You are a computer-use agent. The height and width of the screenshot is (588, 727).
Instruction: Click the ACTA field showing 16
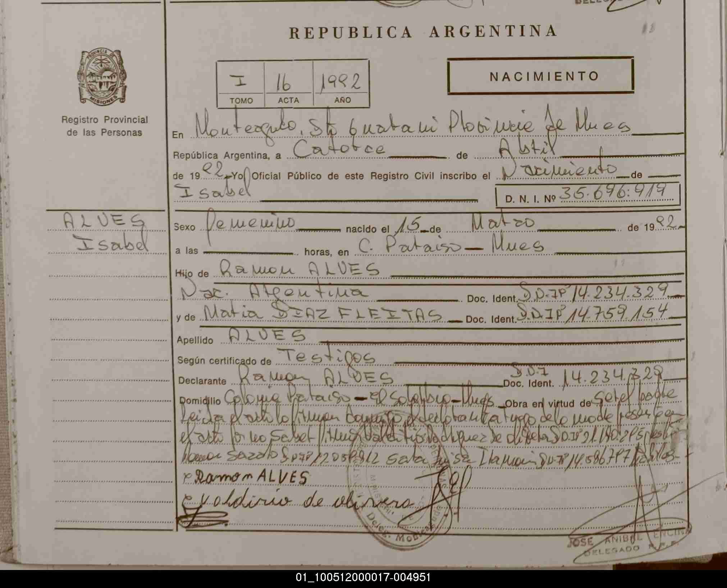click(288, 83)
